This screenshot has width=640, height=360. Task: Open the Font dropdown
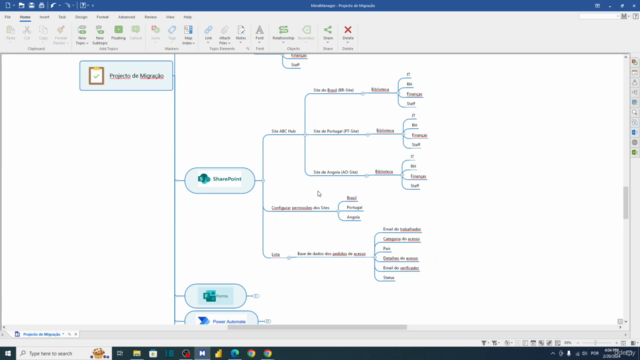(260, 42)
